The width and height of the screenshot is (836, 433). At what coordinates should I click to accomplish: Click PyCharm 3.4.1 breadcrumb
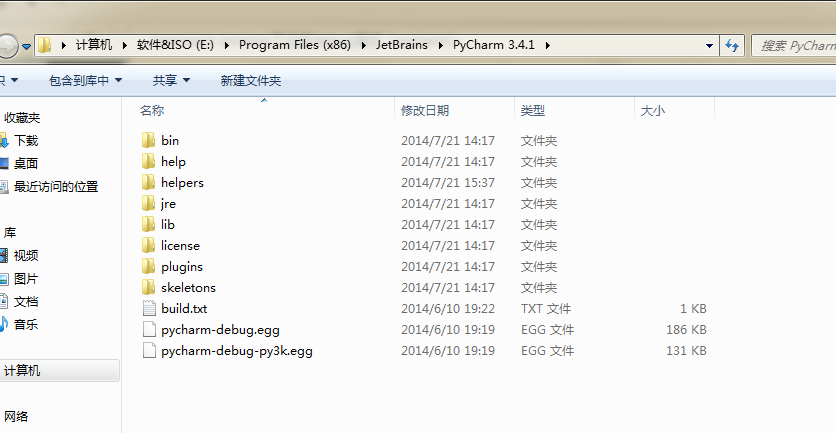(x=494, y=45)
